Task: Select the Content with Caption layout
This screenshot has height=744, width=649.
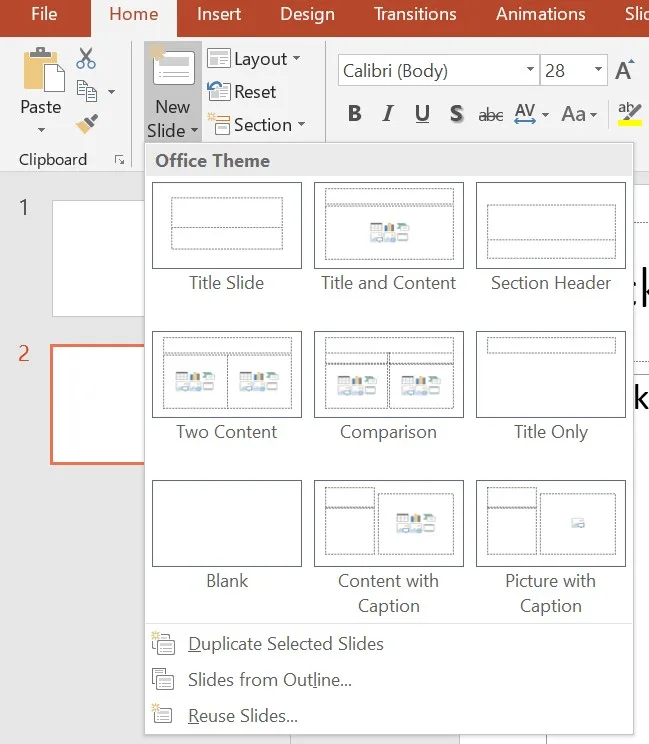Action: click(x=389, y=523)
